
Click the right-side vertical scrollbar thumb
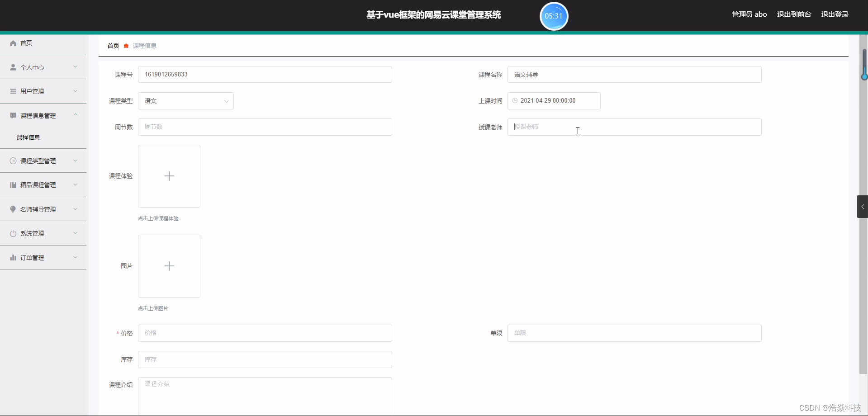tap(864, 63)
